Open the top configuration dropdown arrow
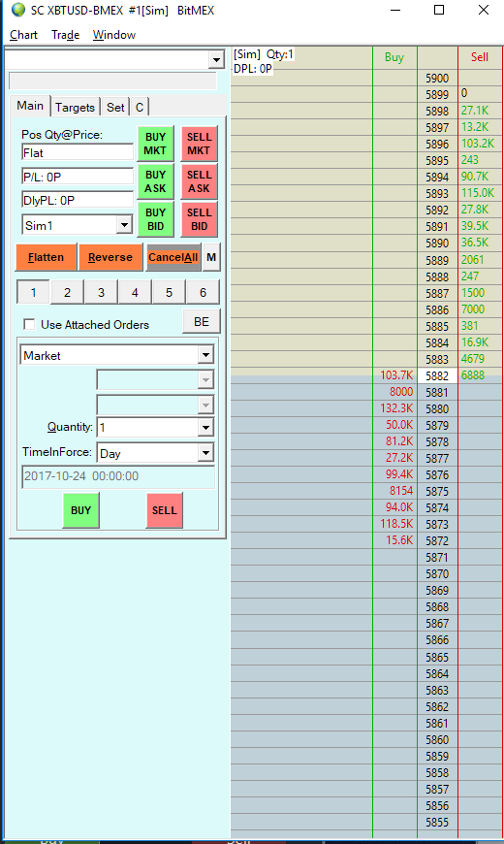504x844 pixels. 216,59
